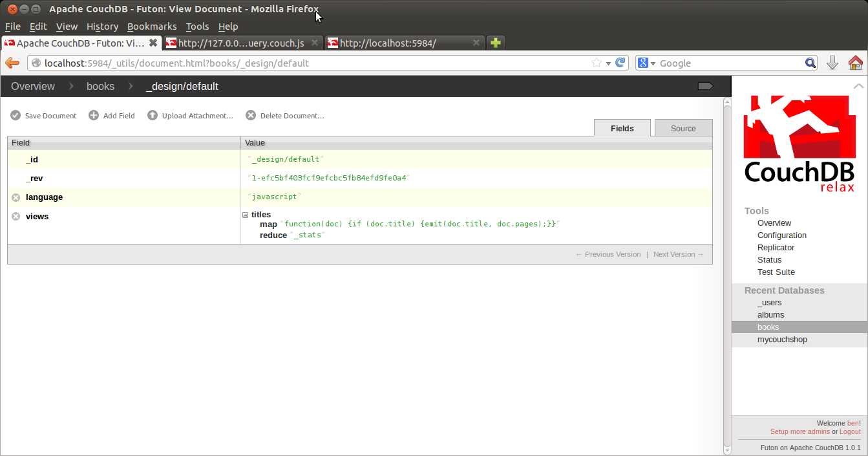Click the Google search magnifier icon

(810, 63)
